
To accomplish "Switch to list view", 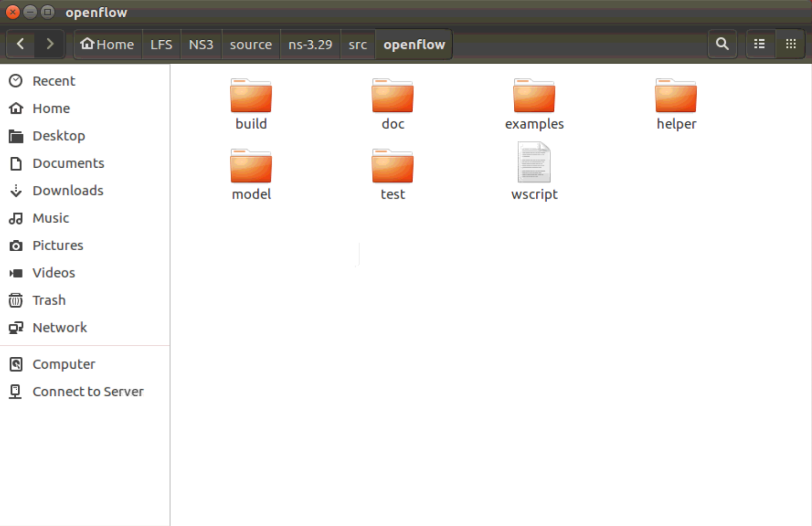I will click(x=759, y=44).
